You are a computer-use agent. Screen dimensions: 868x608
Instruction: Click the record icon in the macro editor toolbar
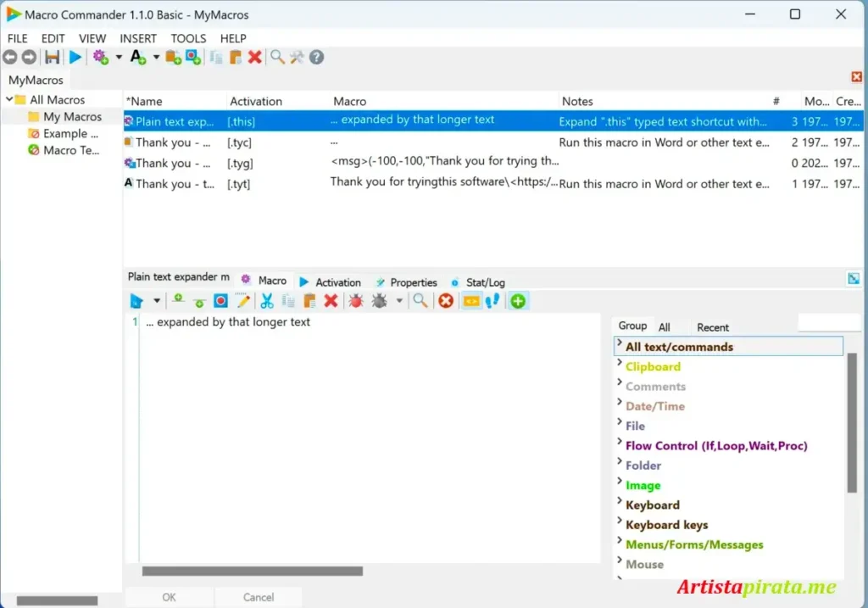click(x=222, y=300)
